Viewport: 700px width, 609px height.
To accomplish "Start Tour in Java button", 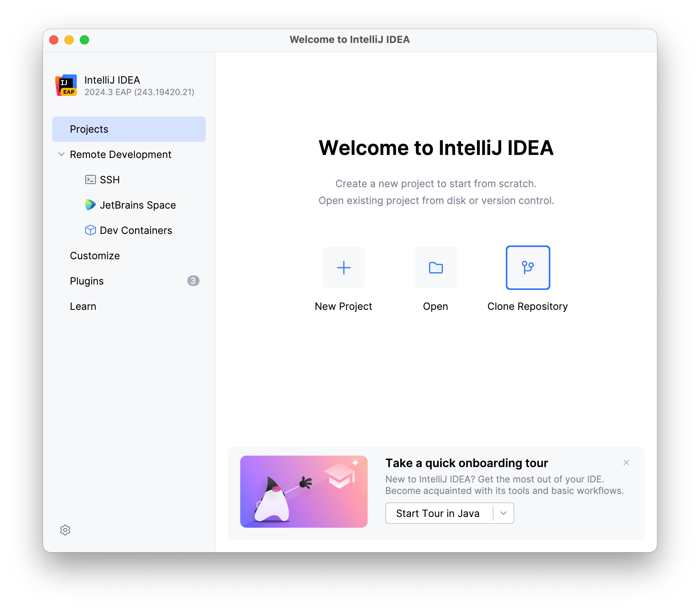I will tap(439, 513).
